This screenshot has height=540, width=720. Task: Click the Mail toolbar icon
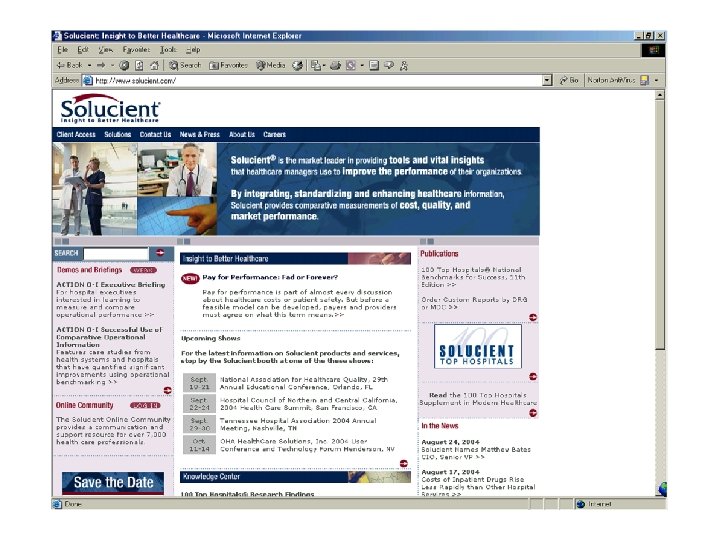tap(316, 66)
